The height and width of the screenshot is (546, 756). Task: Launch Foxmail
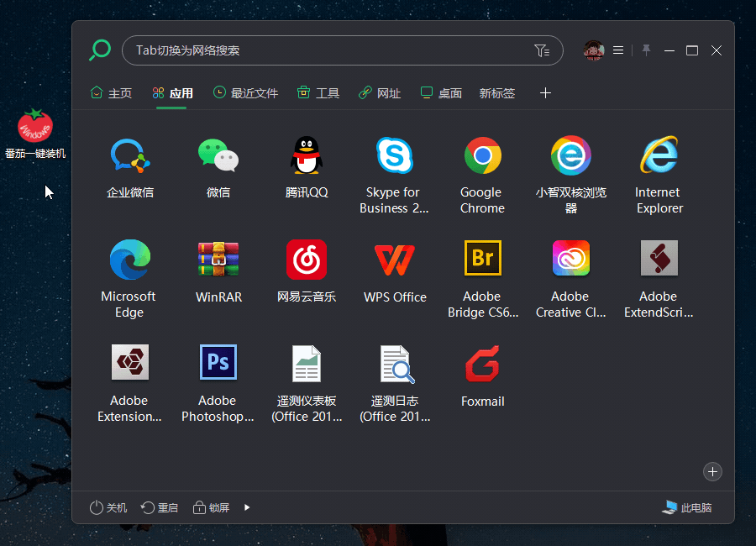tap(483, 364)
